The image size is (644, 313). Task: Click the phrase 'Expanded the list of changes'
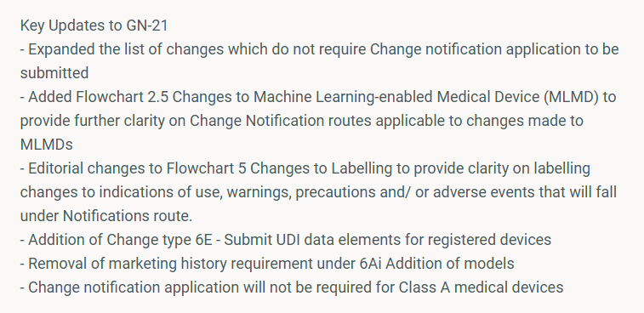(x=126, y=49)
